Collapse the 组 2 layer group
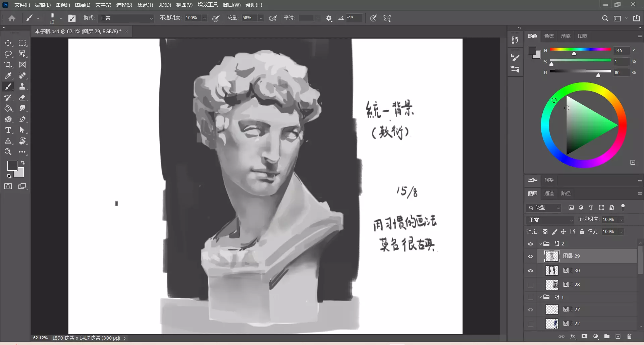 tap(540, 244)
